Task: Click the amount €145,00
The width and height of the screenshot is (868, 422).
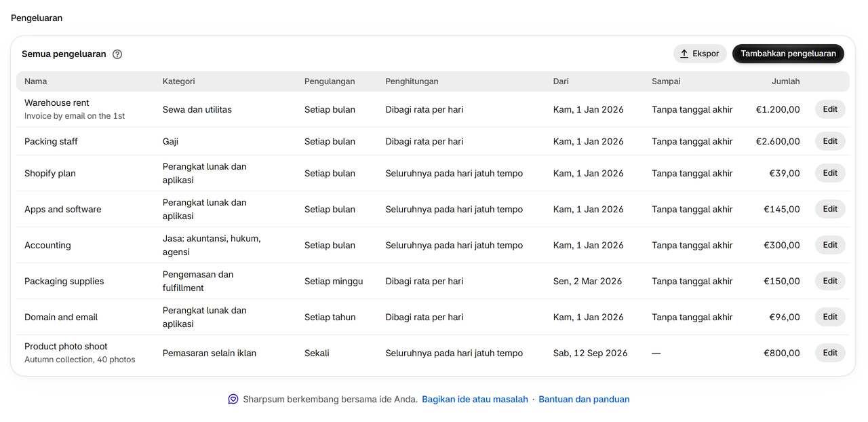Action: coord(782,210)
